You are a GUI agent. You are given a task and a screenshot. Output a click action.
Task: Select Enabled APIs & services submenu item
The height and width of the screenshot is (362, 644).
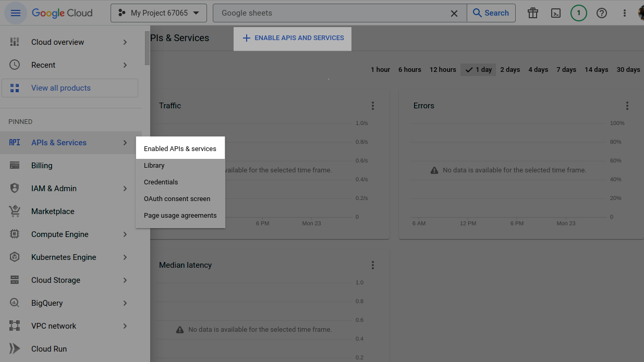pyautogui.click(x=180, y=149)
